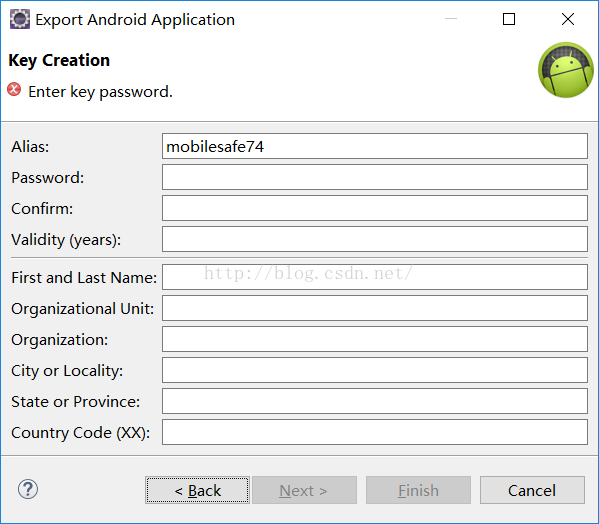Go to previous page with Back button
Viewport: 599px width, 524px height.
[x=198, y=490]
